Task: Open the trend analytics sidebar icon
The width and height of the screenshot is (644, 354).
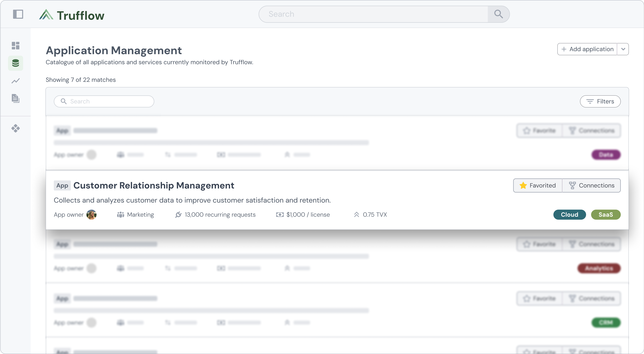Action: click(15, 81)
